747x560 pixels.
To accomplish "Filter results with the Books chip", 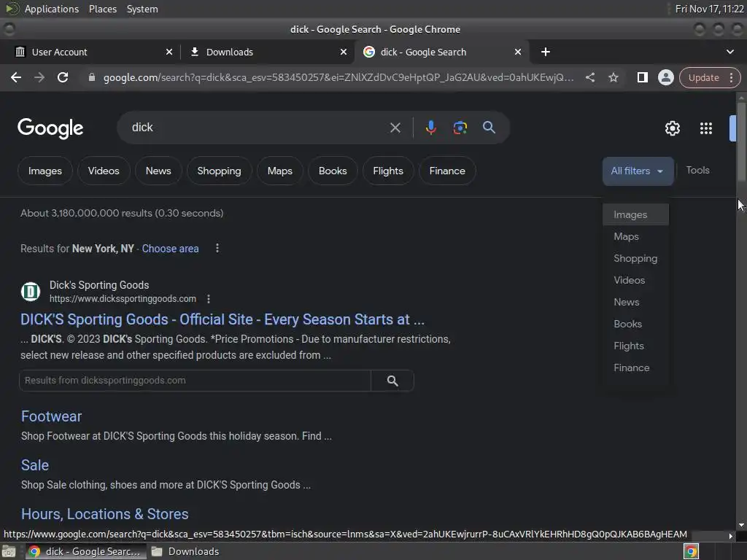I will pyautogui.click(x=333, y=171).
